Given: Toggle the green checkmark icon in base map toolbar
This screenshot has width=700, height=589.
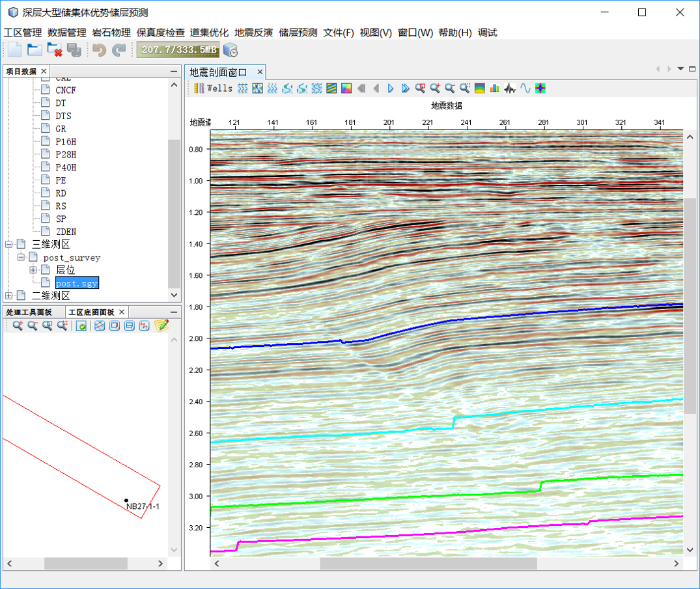Looking at the screenshot, I should tap(81, 325).
